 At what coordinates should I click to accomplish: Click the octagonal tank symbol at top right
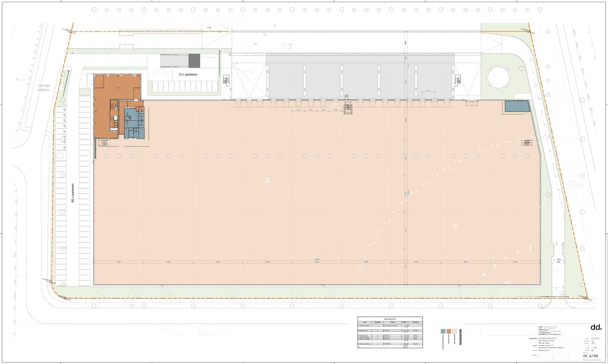498,77
